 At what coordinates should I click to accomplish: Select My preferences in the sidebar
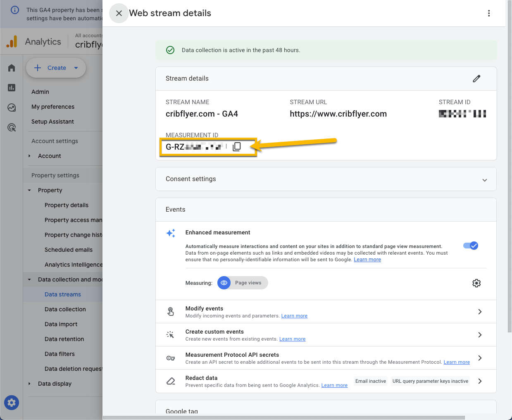[53, 107]
